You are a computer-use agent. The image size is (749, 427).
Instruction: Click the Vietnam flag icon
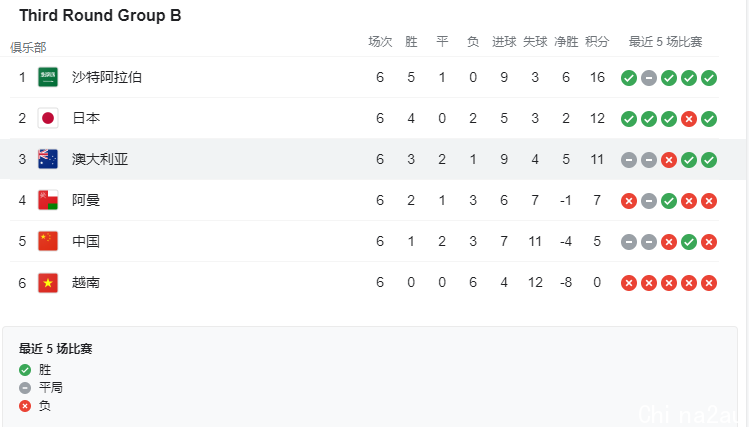(x=48, y=283)
